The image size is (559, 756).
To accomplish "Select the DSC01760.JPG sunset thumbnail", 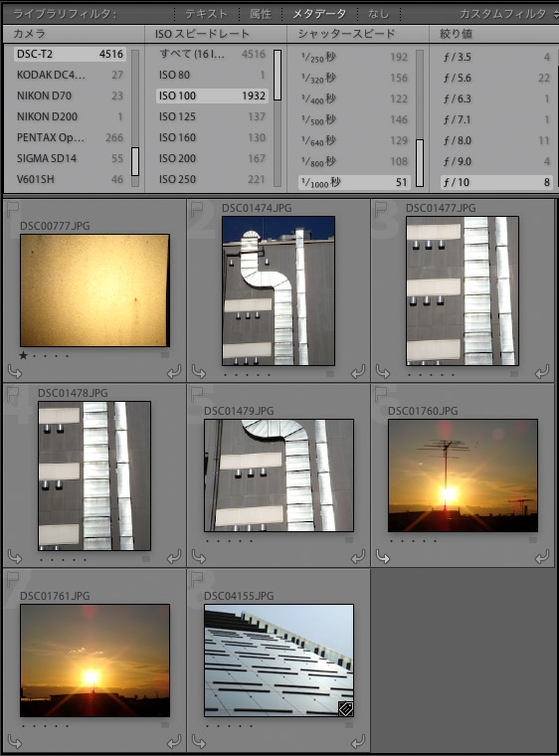I will [463, 475].
